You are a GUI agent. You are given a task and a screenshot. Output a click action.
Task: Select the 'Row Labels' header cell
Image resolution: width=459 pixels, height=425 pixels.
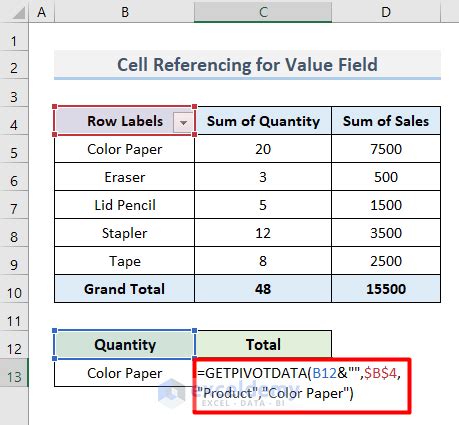coord(125,121)
